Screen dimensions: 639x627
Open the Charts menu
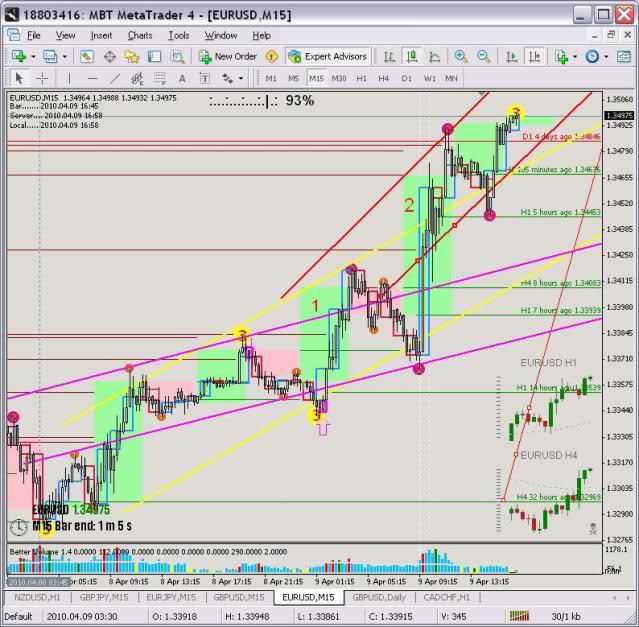[140, 35]
